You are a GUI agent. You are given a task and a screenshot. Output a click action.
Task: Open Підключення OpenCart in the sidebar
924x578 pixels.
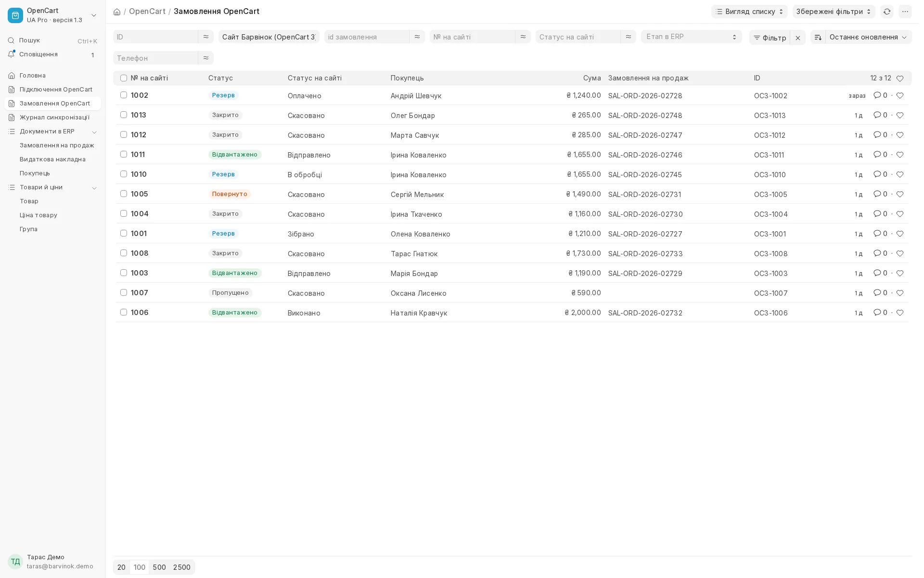(52, 90)
